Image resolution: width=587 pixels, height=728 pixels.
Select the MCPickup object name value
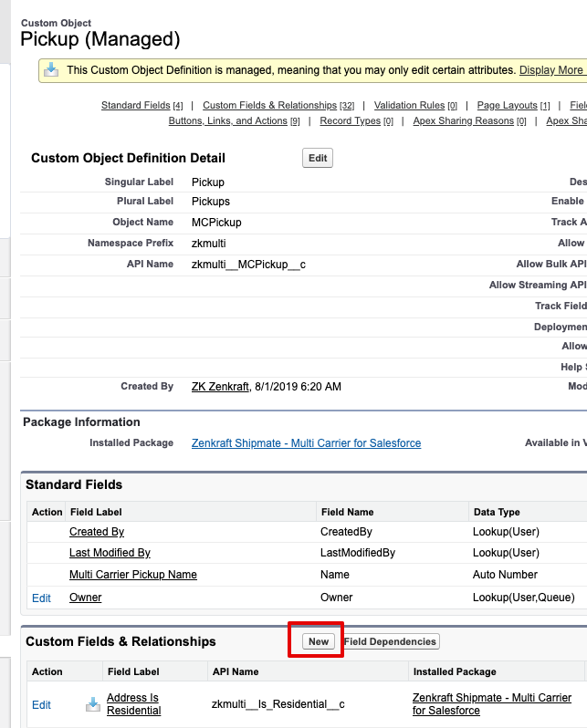216,223
